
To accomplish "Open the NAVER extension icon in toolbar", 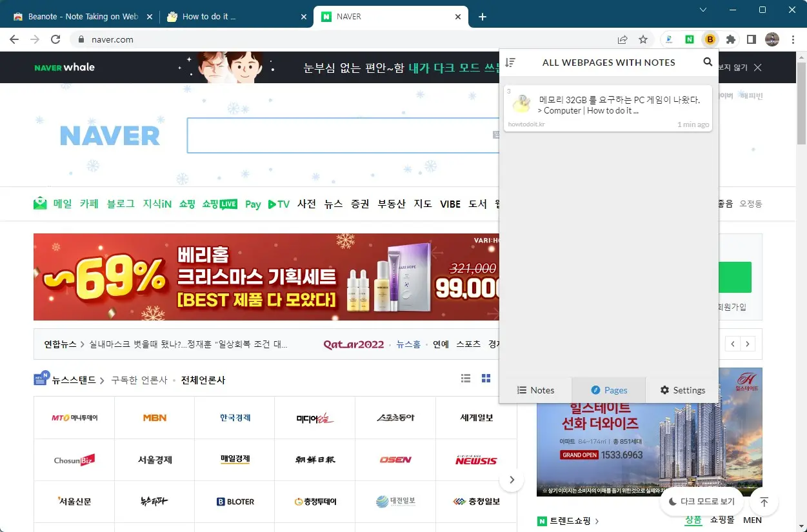I will click(690, 39).
